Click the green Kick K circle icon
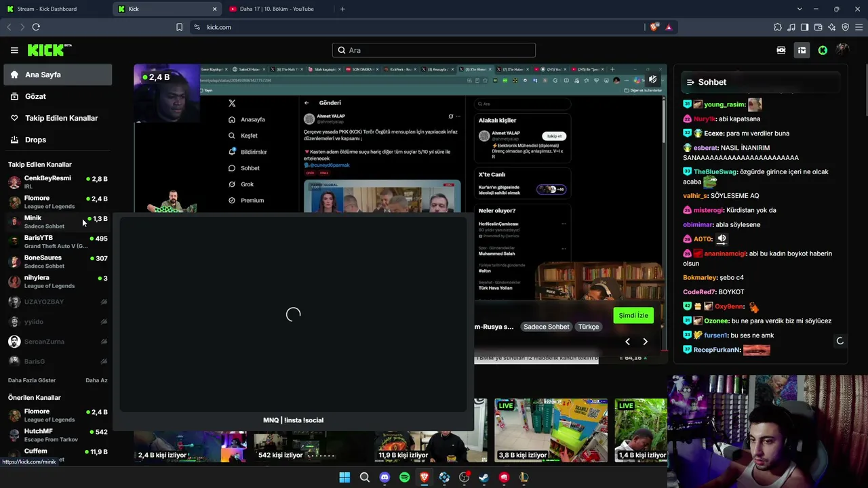 coord(823,50)
